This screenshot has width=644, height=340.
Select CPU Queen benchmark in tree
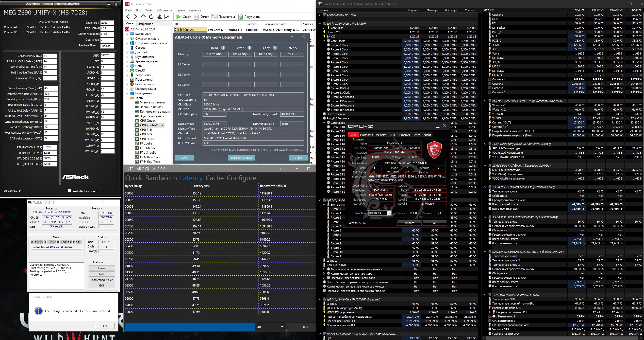[x=148, y=121]
